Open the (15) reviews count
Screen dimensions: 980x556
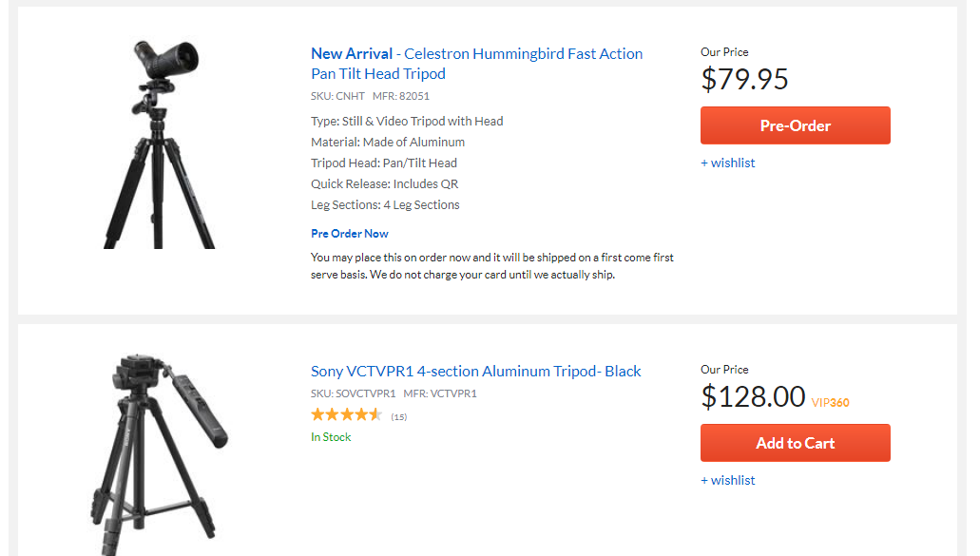[399, 416]
